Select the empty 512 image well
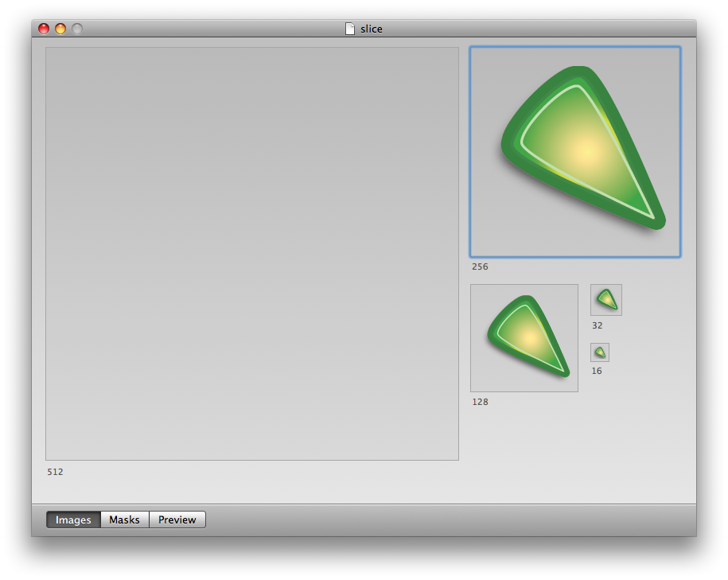 point(252,254)
